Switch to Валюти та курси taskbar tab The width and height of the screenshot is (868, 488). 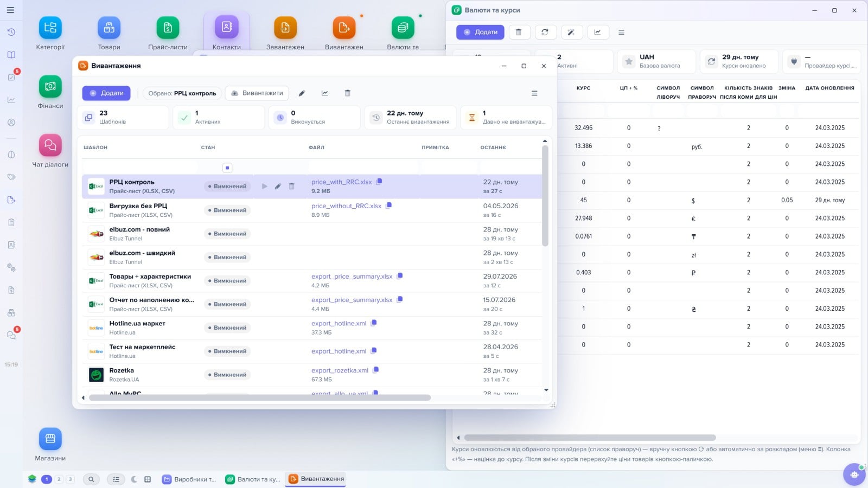pyautogui.click(x=253, y=479)
